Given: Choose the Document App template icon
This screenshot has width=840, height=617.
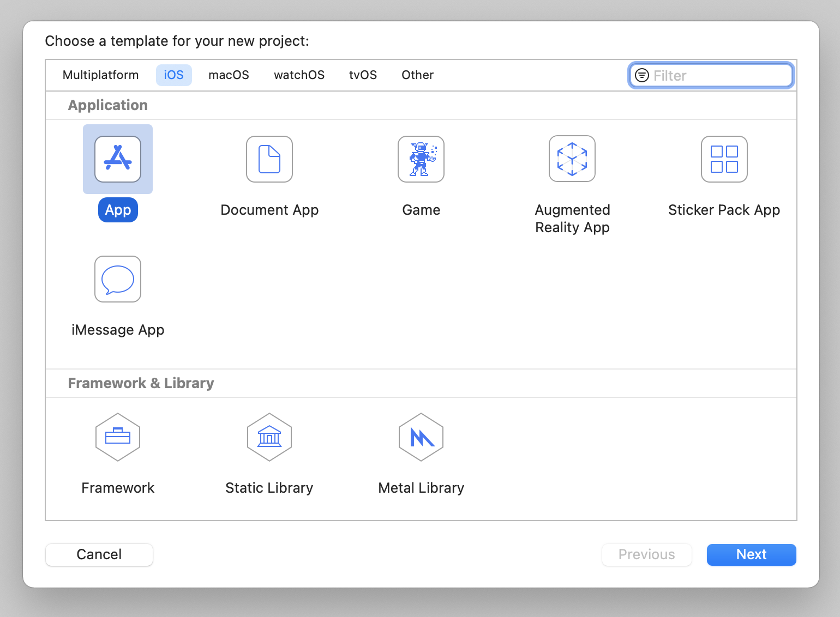Looking at the screenshot, I should pos(269,159).
